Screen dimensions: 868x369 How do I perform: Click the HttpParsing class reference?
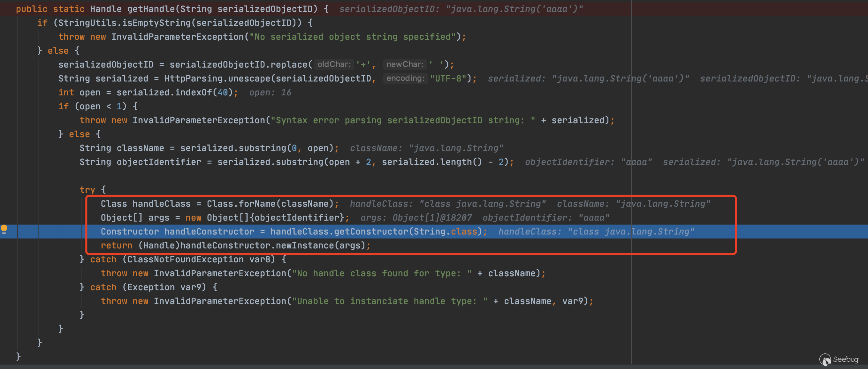click(193, 79)
